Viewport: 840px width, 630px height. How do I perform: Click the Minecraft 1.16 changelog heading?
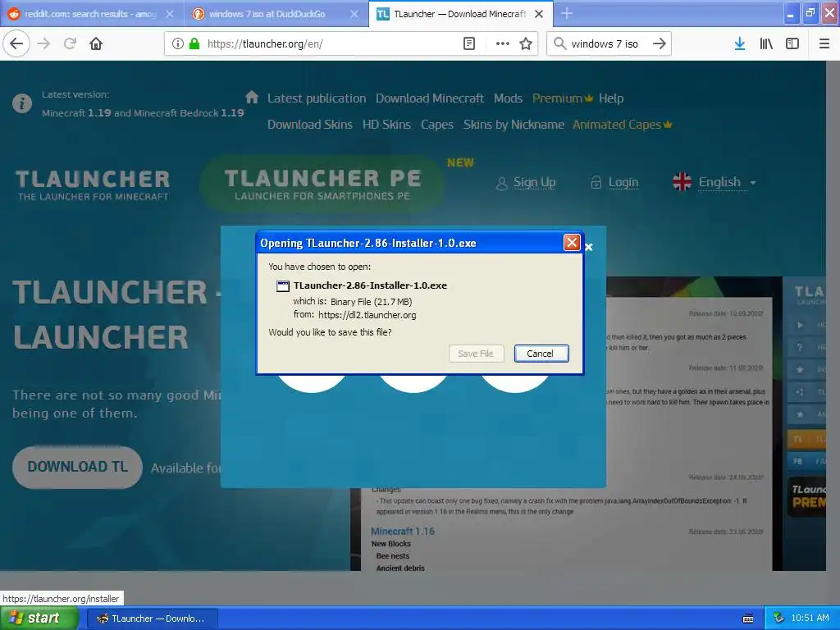tap(403, 531)
